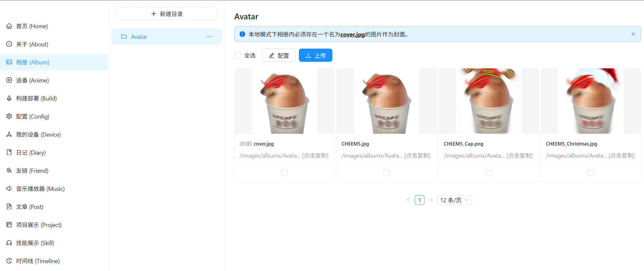Open the 12 条/页 page size dropdown

tap(454, 200)
